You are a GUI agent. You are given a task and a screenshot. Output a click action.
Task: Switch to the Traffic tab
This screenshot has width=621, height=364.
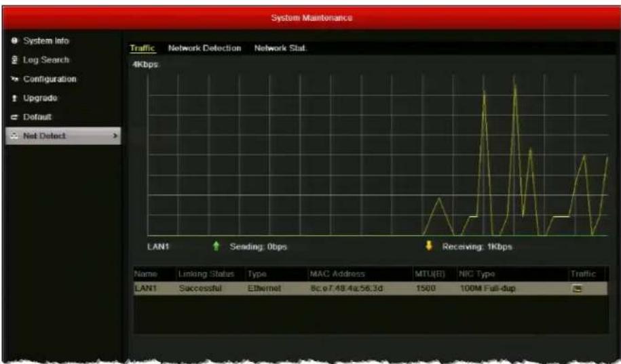[x=142, y=48]
